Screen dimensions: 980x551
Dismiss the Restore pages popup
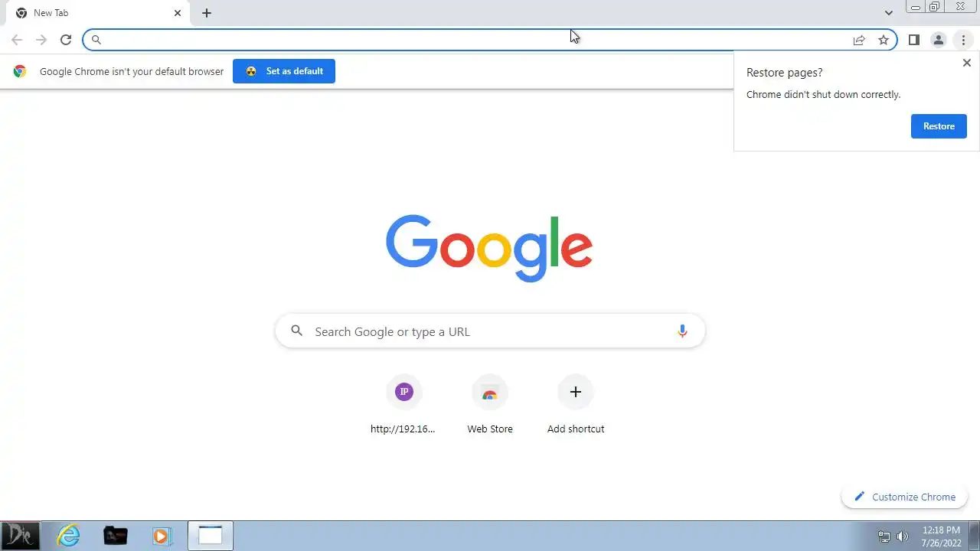point(966,63)
